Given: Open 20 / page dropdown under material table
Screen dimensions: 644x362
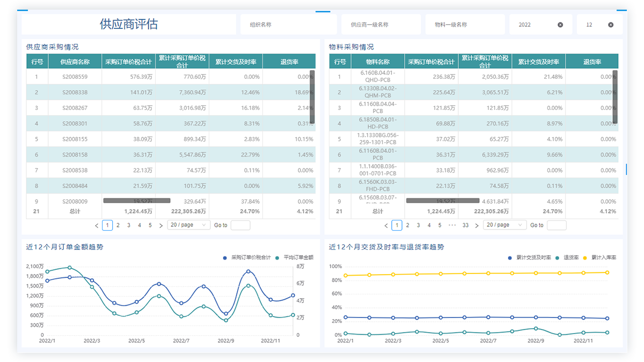Looking at the screenshot, I should pyautogui.click(x=504, y=225).
